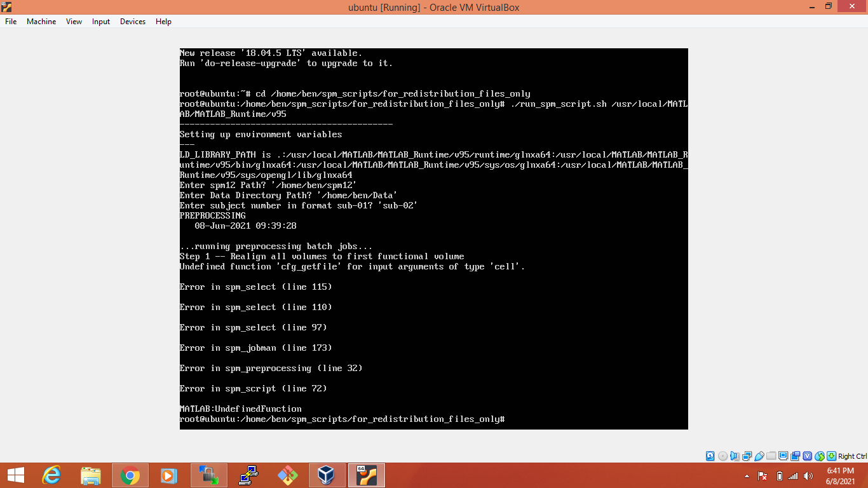Click the VM features processor chip icon
Screen dimensions: 868x488
point(808,456)
